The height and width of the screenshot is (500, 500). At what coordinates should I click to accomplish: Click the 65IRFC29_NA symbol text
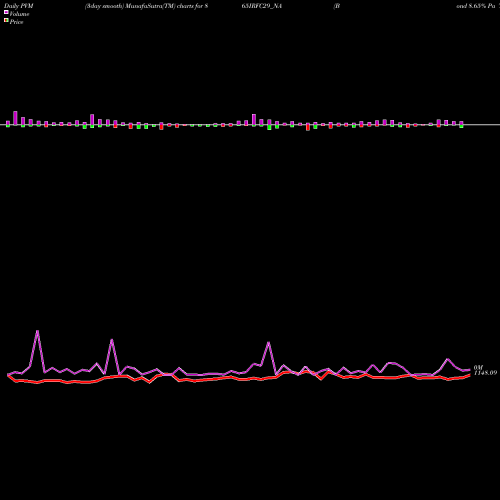pyautogui.click(x=262, y=6)
